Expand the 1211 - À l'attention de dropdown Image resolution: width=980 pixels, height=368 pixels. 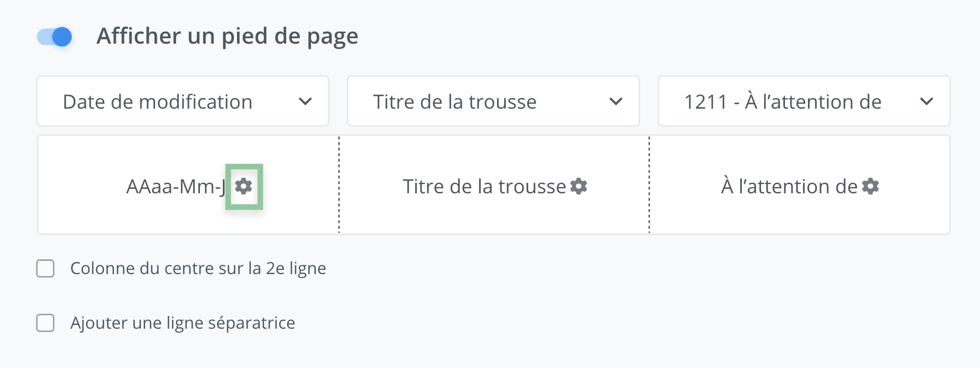(804, 102)
